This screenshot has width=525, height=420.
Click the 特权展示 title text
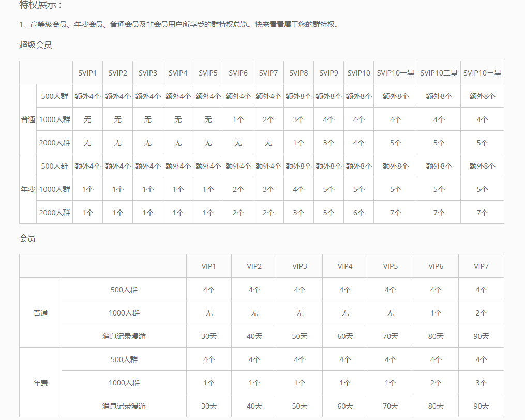coord(40,5)
